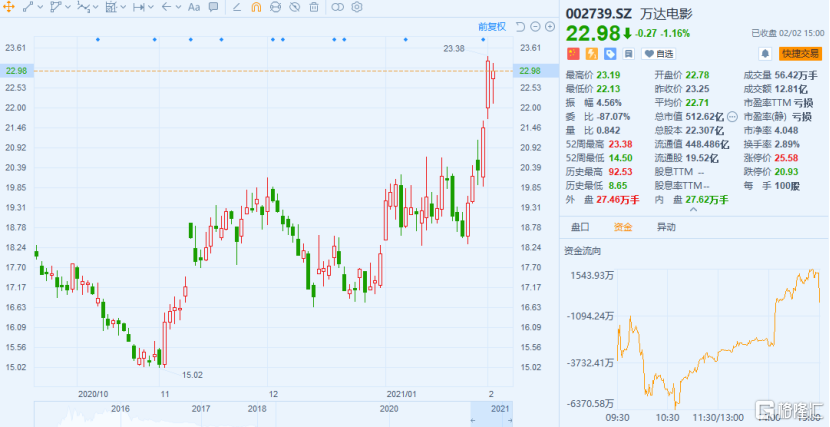This screenshot has width=830, height=427.
Task: Delete drawings with the trash icon
Action: tap(314, 7)
